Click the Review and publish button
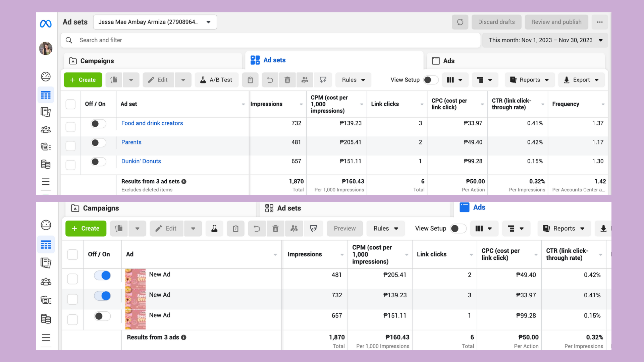 point(556,22)
